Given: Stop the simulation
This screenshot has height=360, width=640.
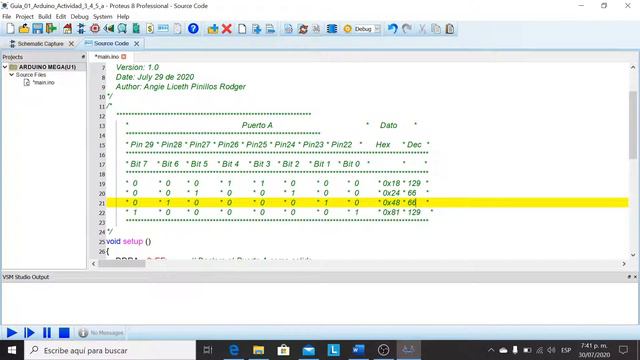Looking at the screenshot, I should click(x=64, y=333).
